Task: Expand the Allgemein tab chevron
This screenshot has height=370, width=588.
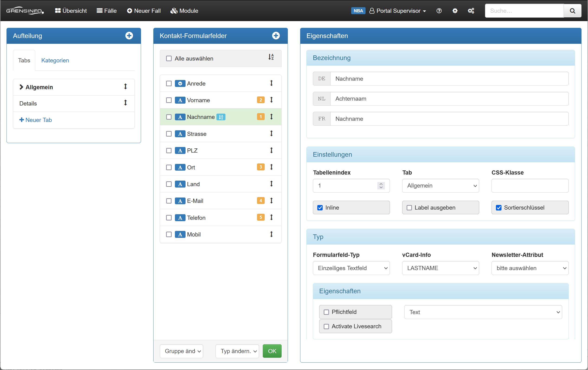Action: coord(21,87)
